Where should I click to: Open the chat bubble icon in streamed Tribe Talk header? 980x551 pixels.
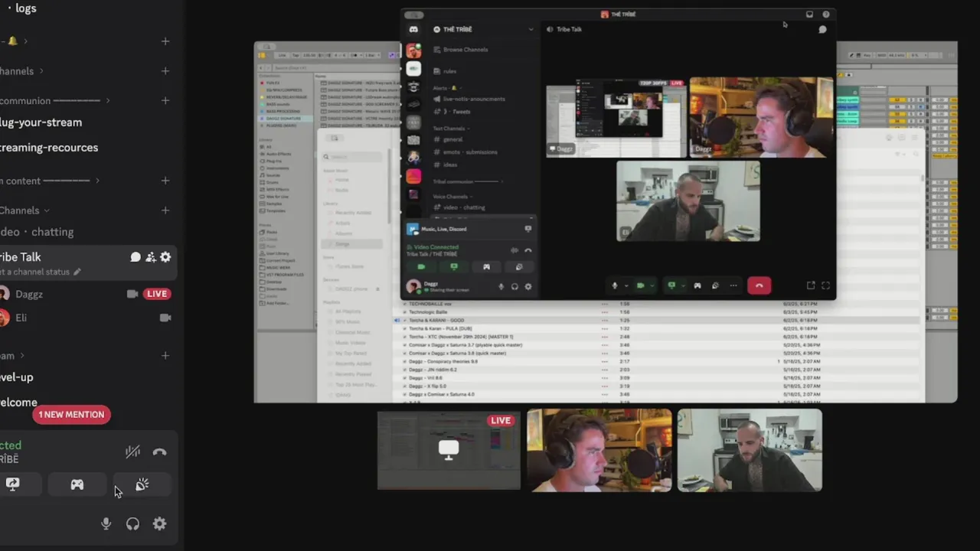[822, 29]
